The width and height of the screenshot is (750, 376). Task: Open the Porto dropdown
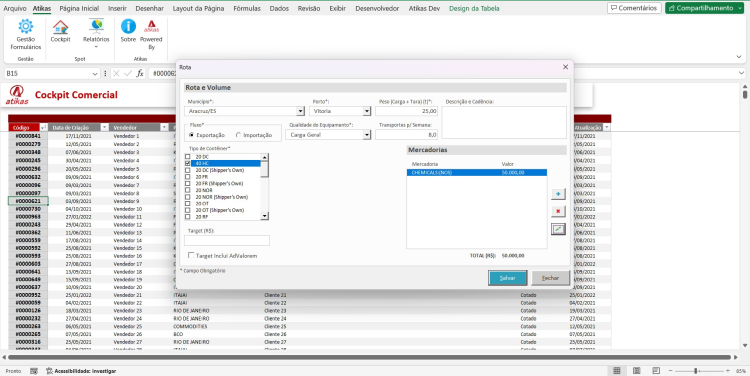tap(366, 111)
